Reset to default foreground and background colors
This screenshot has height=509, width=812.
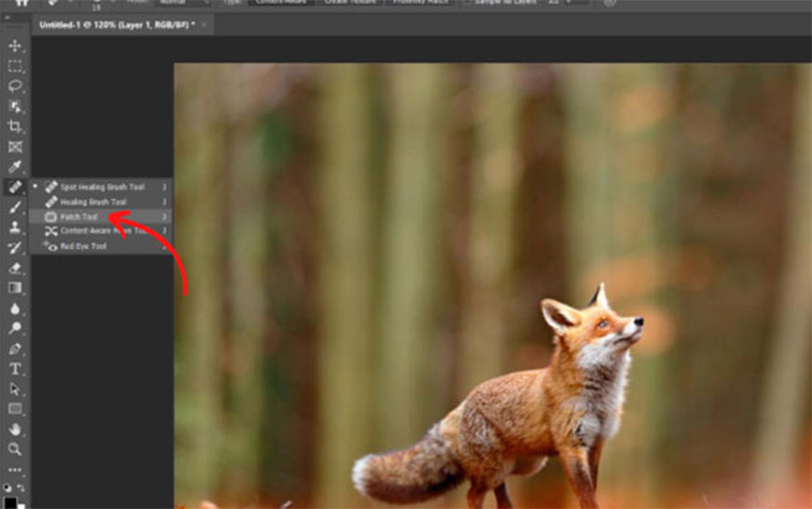(7, 488)
